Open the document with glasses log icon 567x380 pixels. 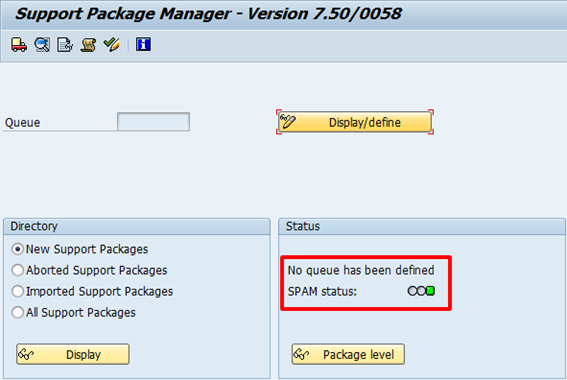(65, 45)
